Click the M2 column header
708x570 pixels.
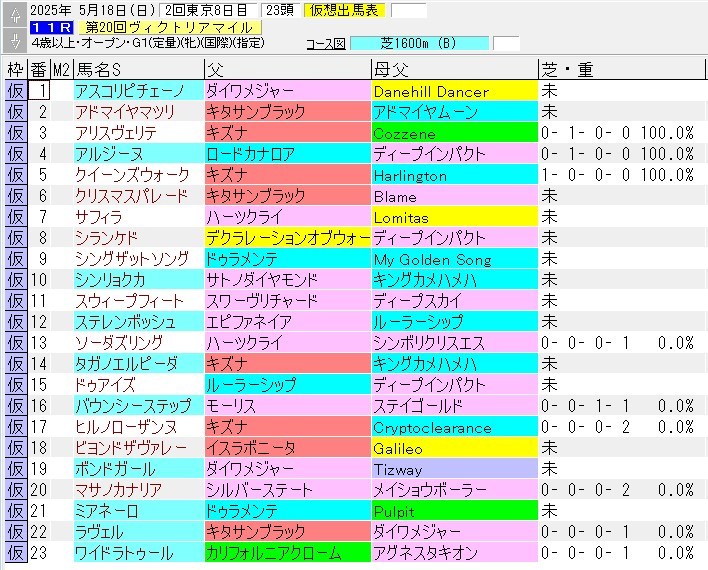pyautogui.click(x=61, y=70)
